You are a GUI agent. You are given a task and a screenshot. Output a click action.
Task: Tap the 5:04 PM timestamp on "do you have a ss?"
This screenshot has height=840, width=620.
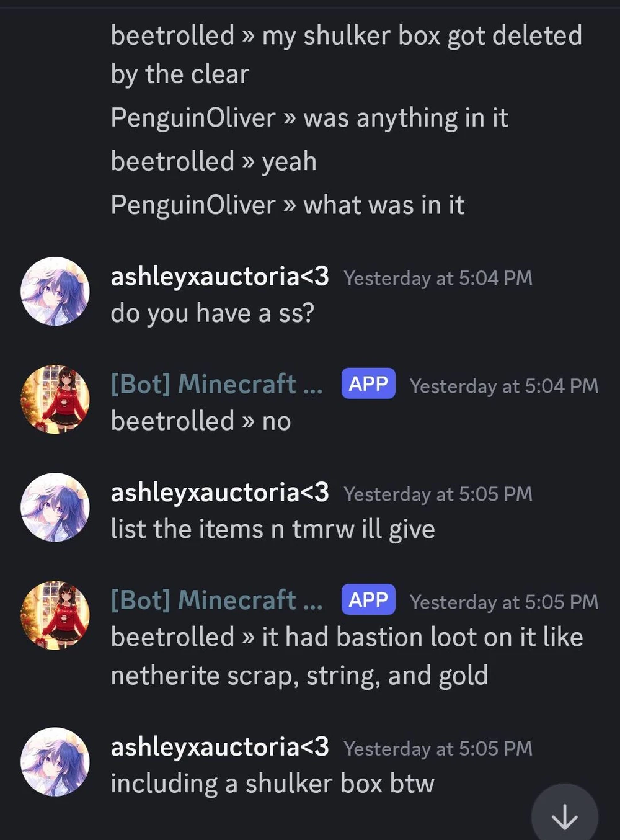(438, 278)
